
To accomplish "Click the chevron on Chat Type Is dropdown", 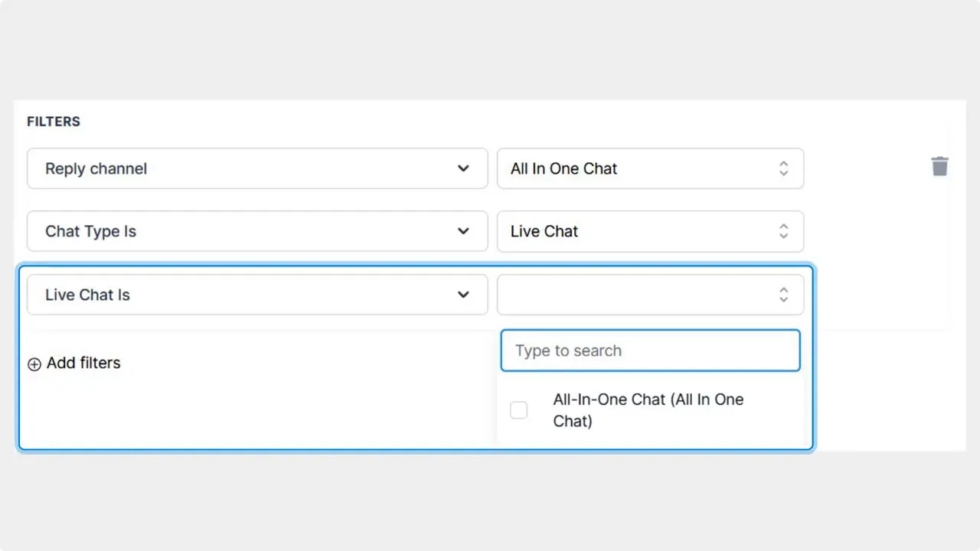I will [463, 231].
